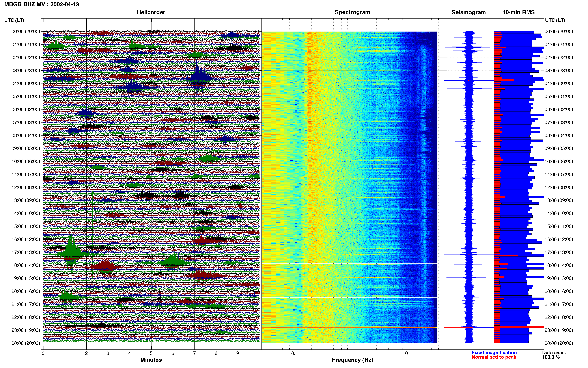Click the red 'Normalised to peak' legend text
Image resolution: width=588 pixels, height=368 pixels.
[x=494, y=357]
